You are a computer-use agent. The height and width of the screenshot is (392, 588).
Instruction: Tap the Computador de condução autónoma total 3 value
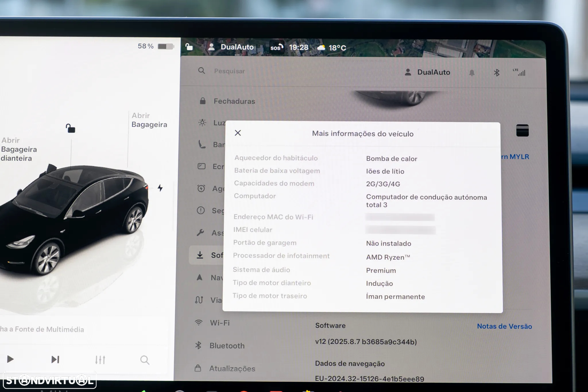point(427,201)
